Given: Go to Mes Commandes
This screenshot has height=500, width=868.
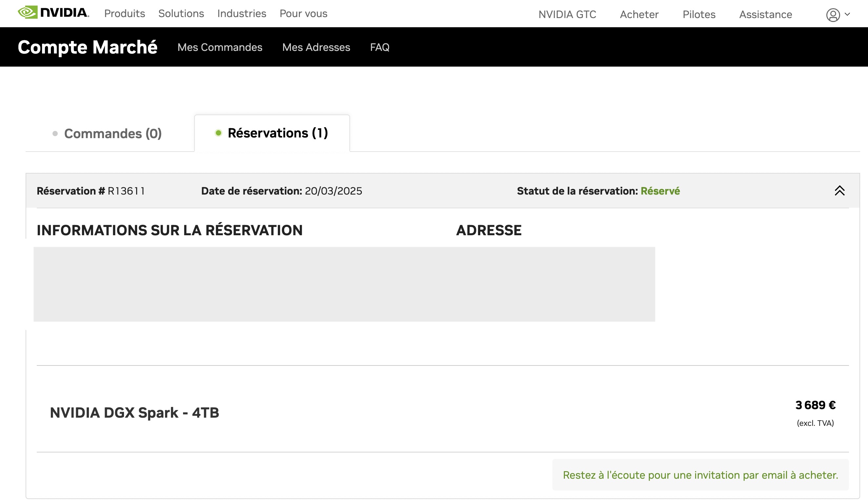Looking at the screenshot, I should [220, 47].
